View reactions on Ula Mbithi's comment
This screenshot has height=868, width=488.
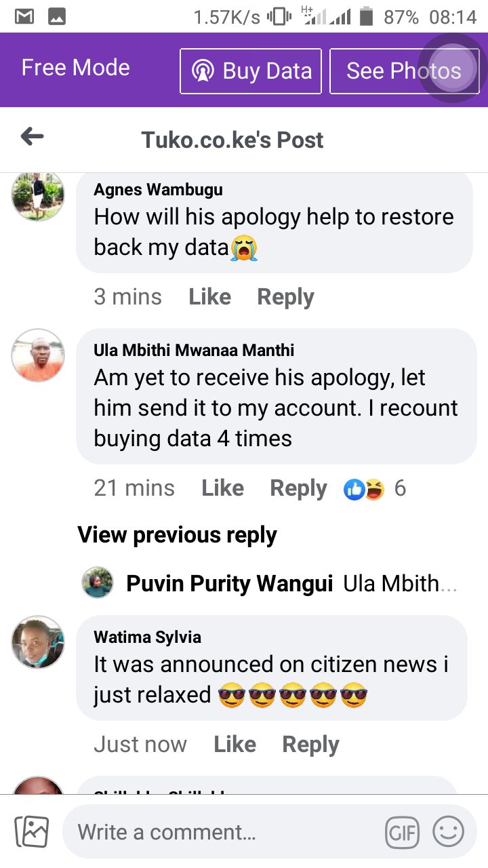[x=375, y=488]
